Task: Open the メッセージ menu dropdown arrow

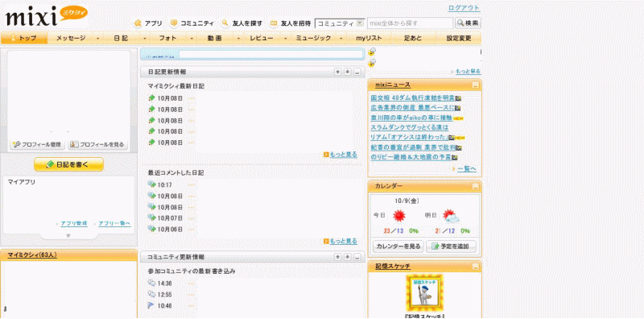Action: coord(97,38)
